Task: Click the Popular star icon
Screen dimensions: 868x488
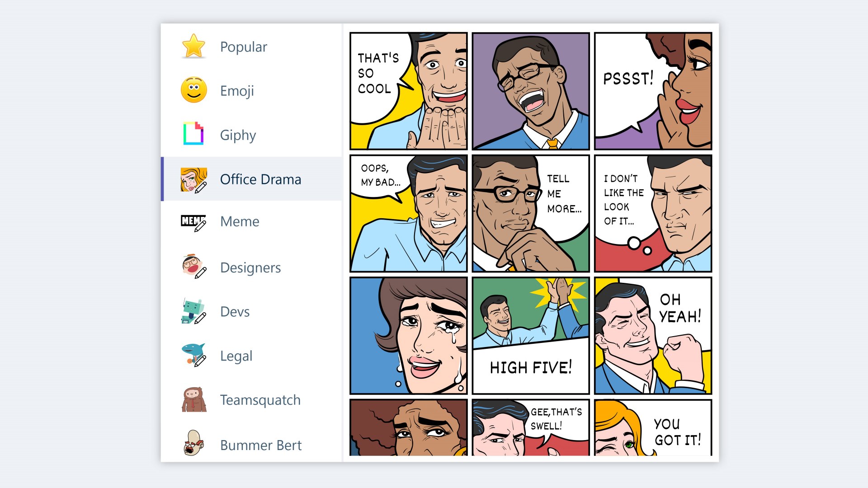Action: tap(193, 46)
